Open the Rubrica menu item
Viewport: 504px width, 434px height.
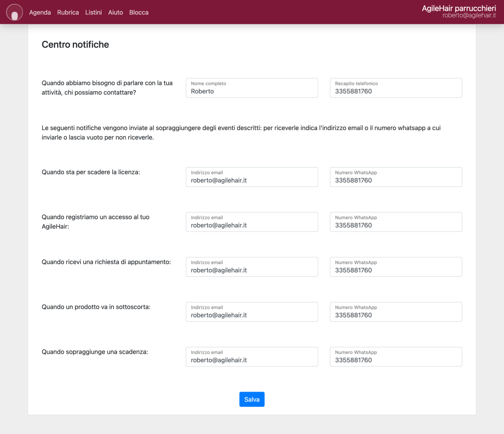point(68,12)
